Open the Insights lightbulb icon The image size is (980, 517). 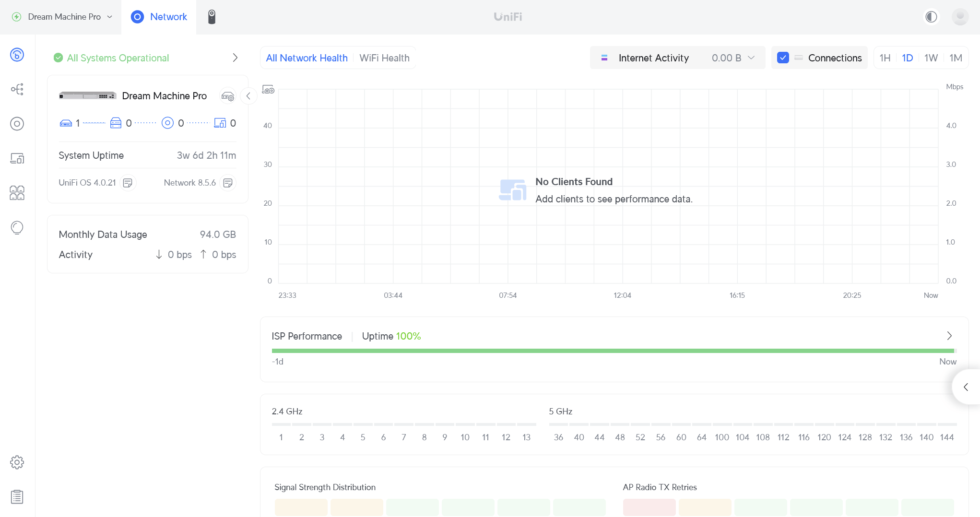pos(17,227)
